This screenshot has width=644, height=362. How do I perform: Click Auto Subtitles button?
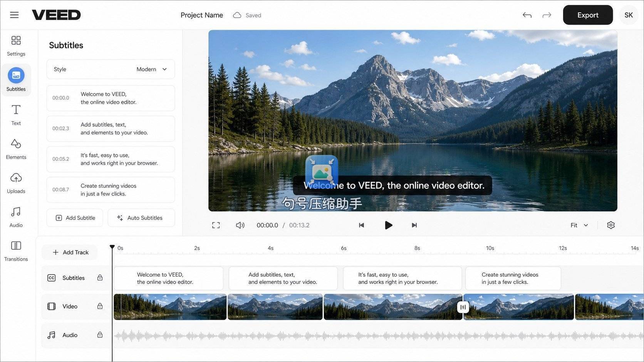(141, 218)
